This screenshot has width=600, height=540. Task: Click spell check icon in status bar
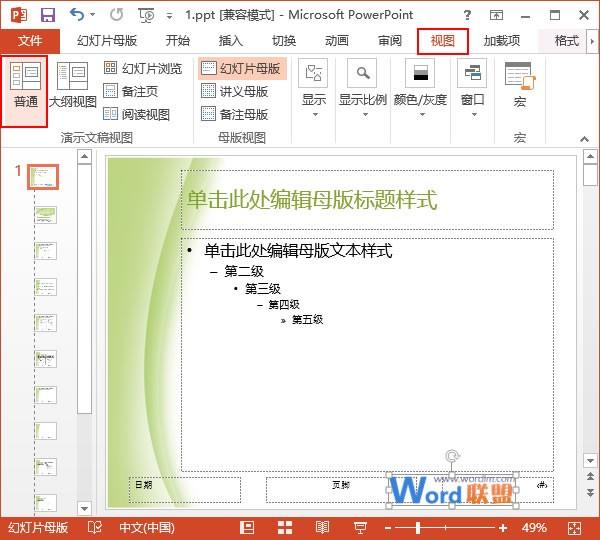pyautogui.click(x=95, y=528)
